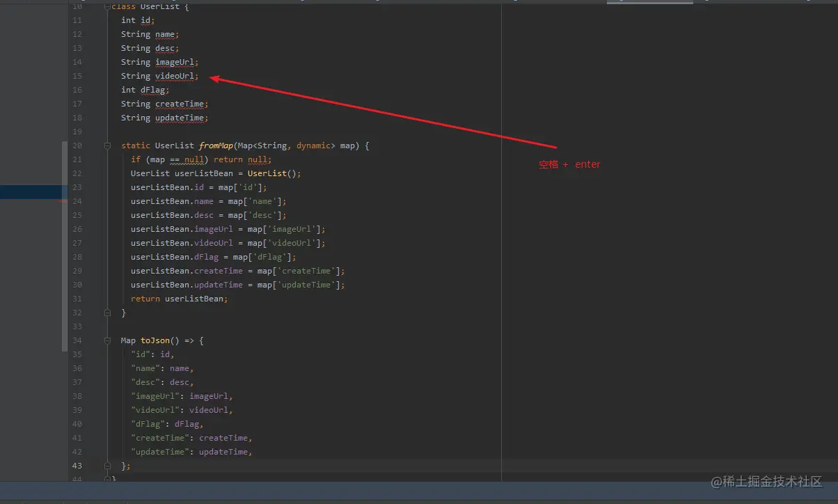Click the 'dynamic' keyword in fromMap signature

point(313,145)
